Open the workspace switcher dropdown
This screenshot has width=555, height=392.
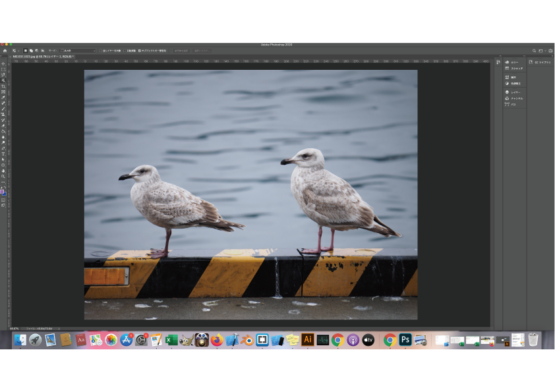541,50
